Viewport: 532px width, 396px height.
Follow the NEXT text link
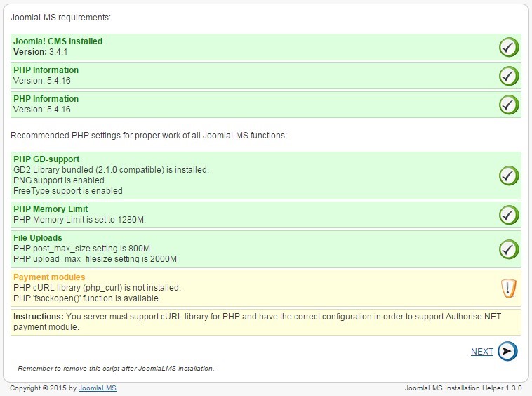click(481, 352)
